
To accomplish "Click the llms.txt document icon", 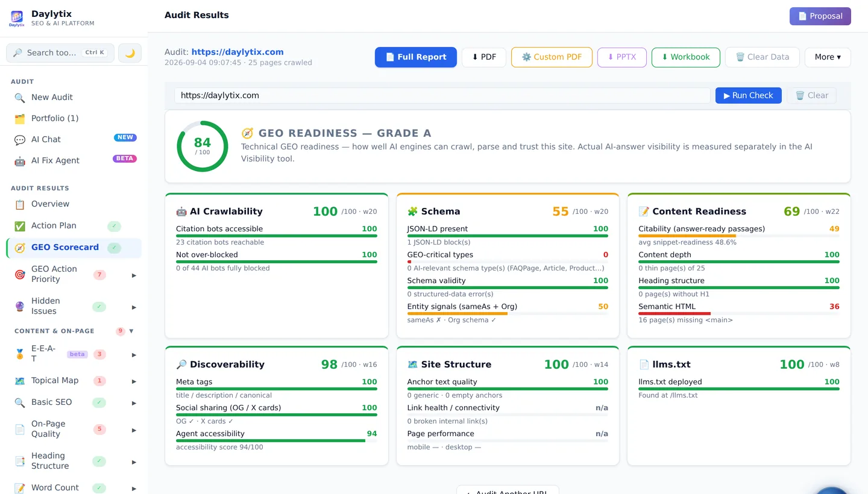I will pyautogui.click(x=644, y=364).
